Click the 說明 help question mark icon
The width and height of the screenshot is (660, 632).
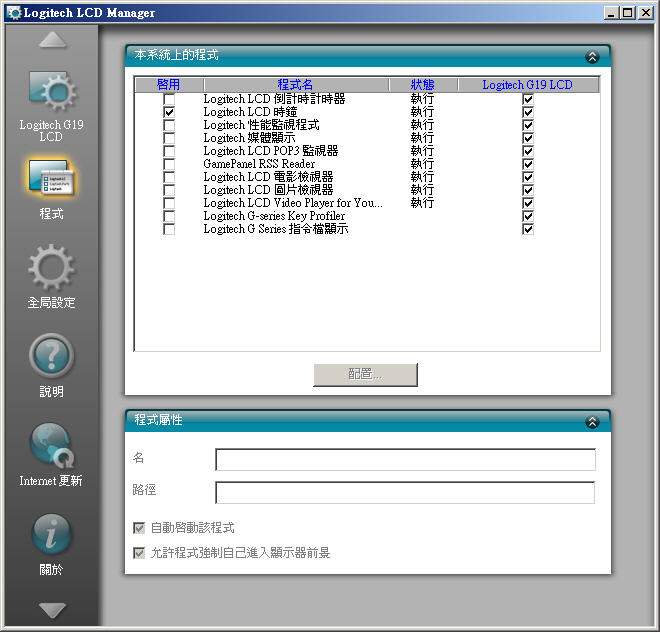pyautogui.click(x=50, y=358)
